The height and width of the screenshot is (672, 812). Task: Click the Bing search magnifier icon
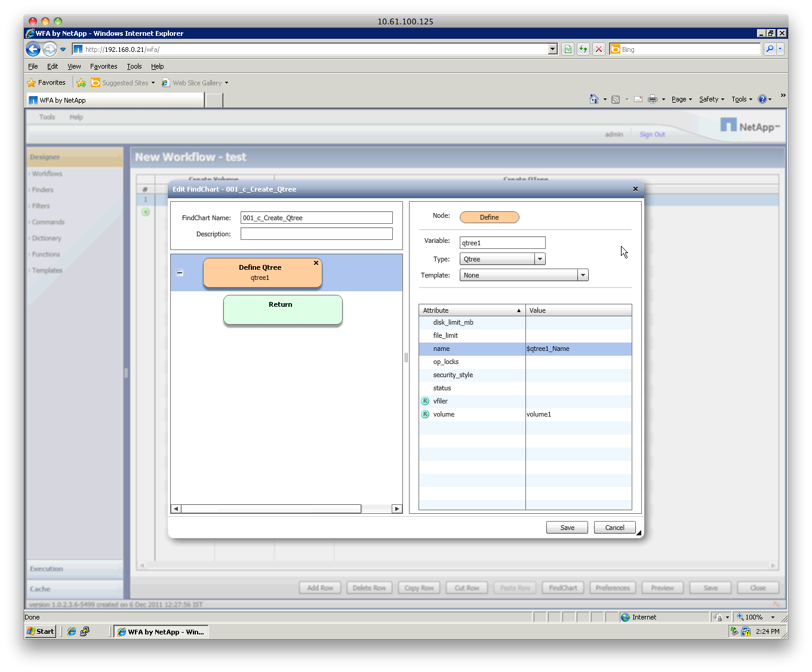pyautogui.click(x=770, y=50)
